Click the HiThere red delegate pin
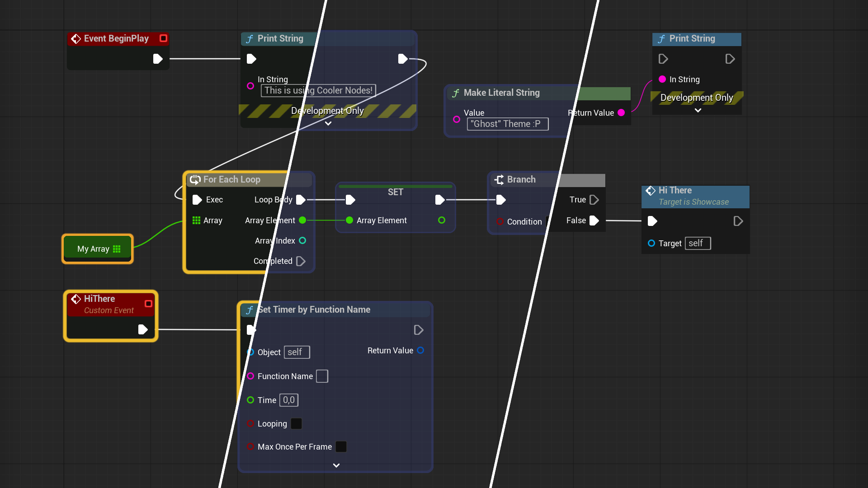 pyautogui.click(x=148, y=304)
